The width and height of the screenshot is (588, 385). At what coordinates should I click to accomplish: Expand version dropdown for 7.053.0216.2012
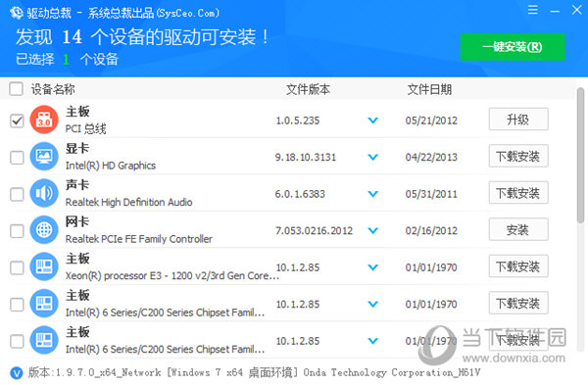(372, 230)
